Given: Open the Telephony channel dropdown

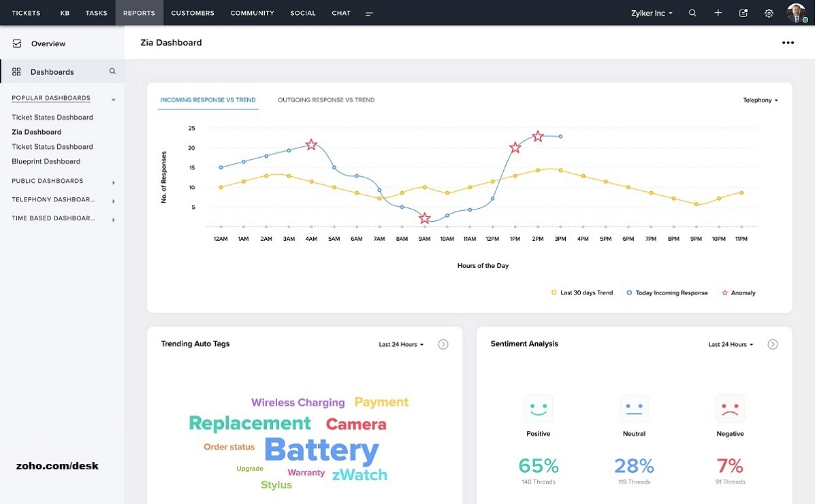Looking at the screenshot, I should 760,101.
